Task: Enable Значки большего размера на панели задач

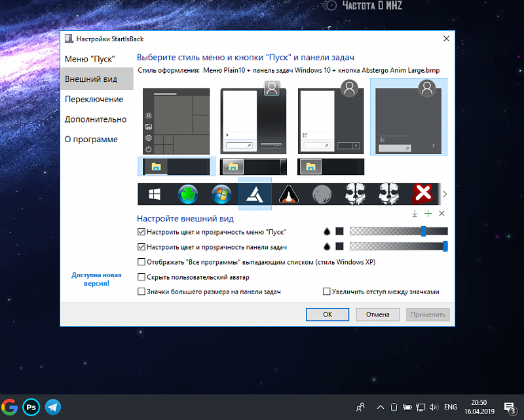Action: point(141,292)
